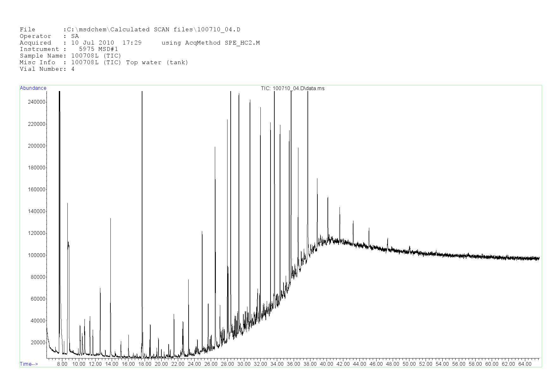Select the File path line in the header
555x392 pixels.
coord(130,30)
